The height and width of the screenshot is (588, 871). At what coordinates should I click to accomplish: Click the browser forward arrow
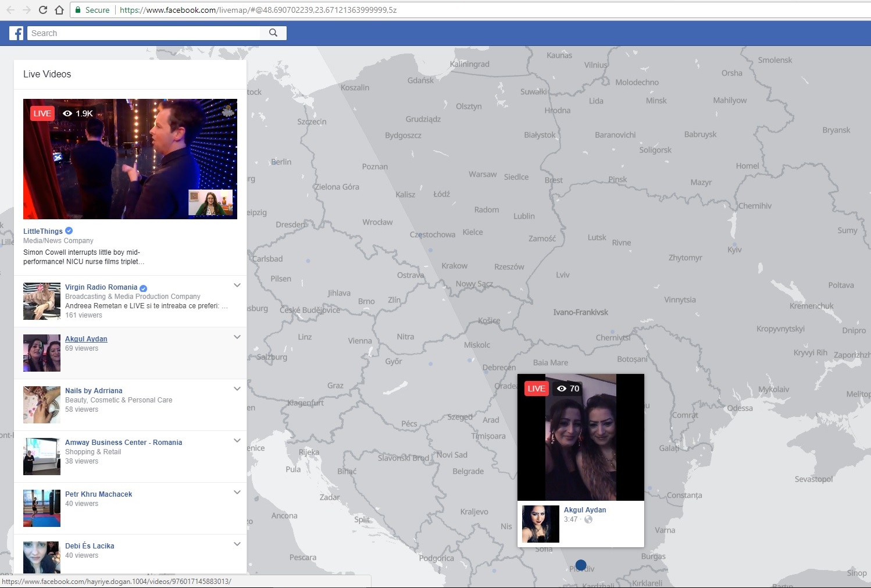point(26,10)
